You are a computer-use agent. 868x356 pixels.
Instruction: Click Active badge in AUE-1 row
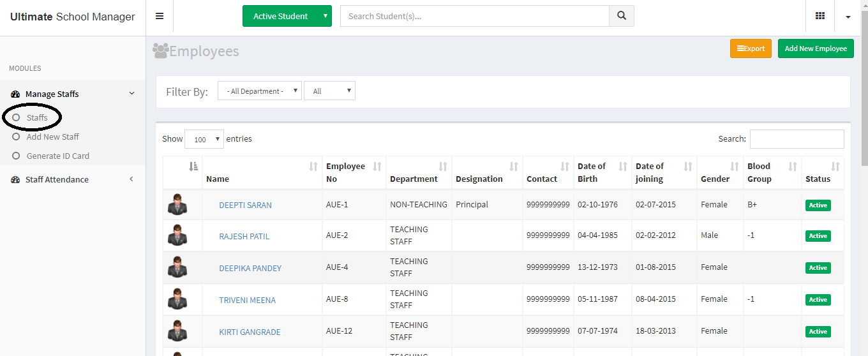(x=818, y=205)
